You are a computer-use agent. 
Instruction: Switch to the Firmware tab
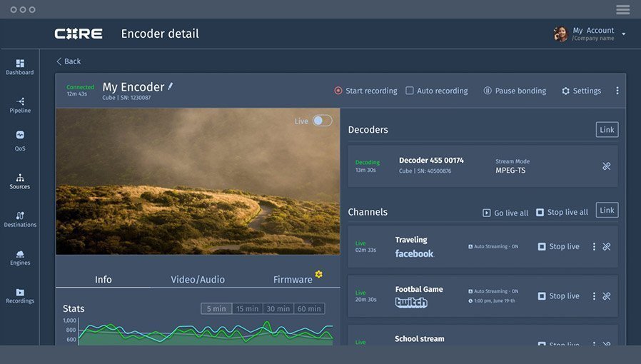293,280
